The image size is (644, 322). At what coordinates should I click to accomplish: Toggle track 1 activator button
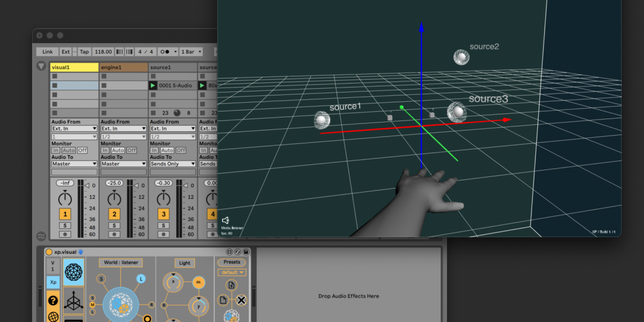coord(66,214)
